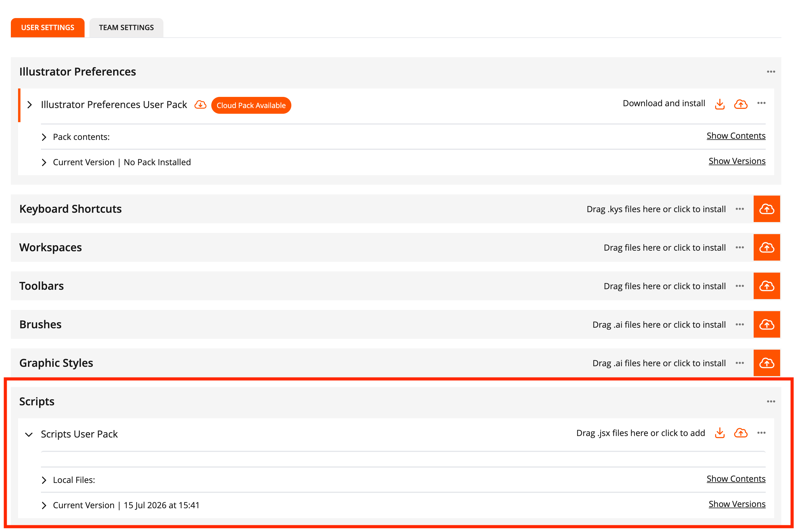
Task: Click the Cloud Pack Available badge
Action: click(x=251, y=105)
